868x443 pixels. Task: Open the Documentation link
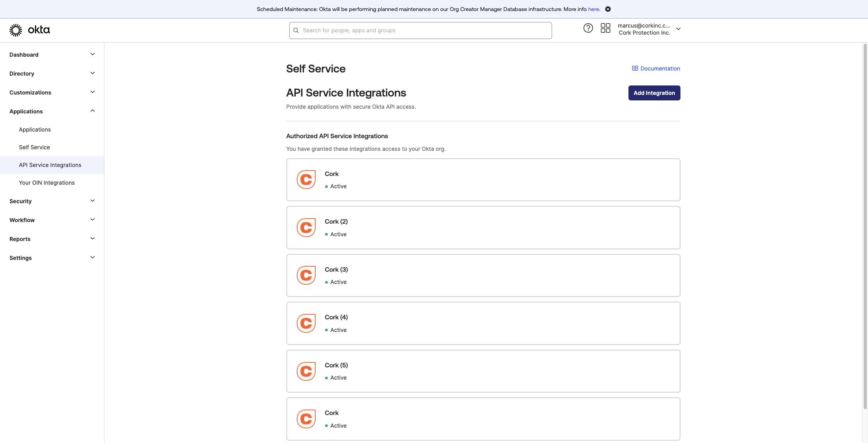660,69
